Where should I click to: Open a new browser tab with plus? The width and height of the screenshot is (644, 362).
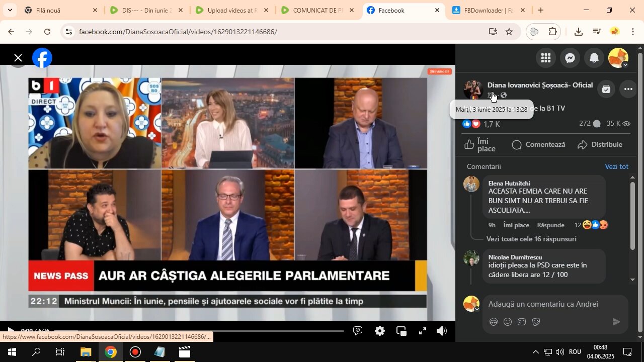point(541,10)
